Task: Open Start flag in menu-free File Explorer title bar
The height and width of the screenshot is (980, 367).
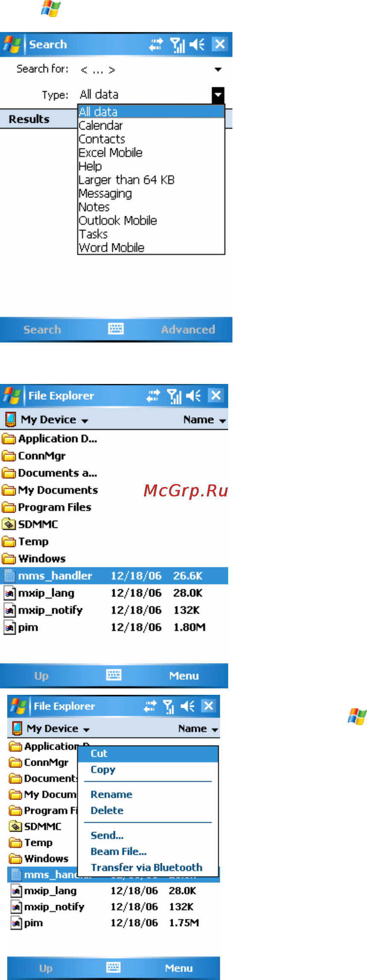Action: 12,396
